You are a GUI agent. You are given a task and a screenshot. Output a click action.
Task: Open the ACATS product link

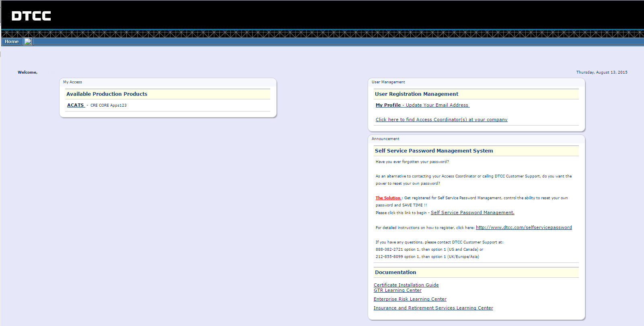pyautogui.click(x=76, y=105)
